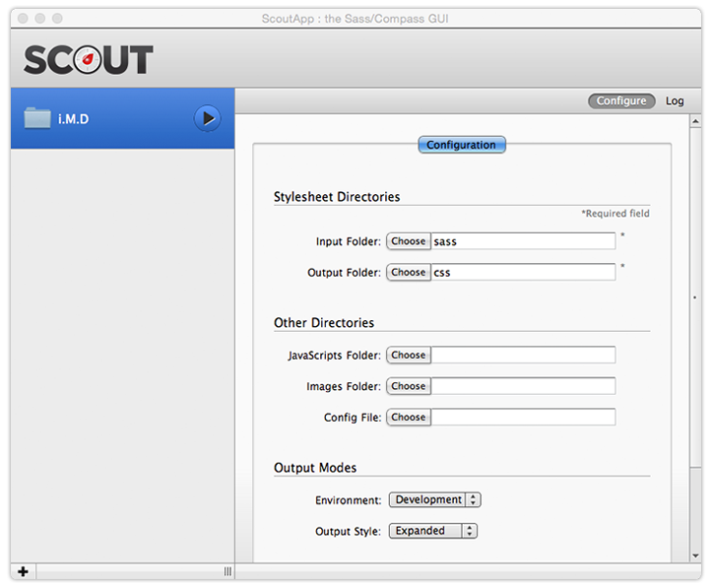
Task: Click the Images Folder label
Action: tap(344, 386)
